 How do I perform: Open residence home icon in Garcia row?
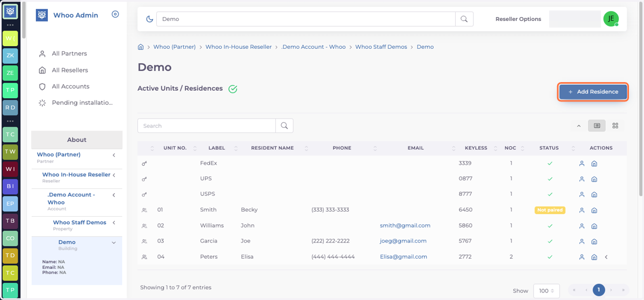(x=594, y=242)
